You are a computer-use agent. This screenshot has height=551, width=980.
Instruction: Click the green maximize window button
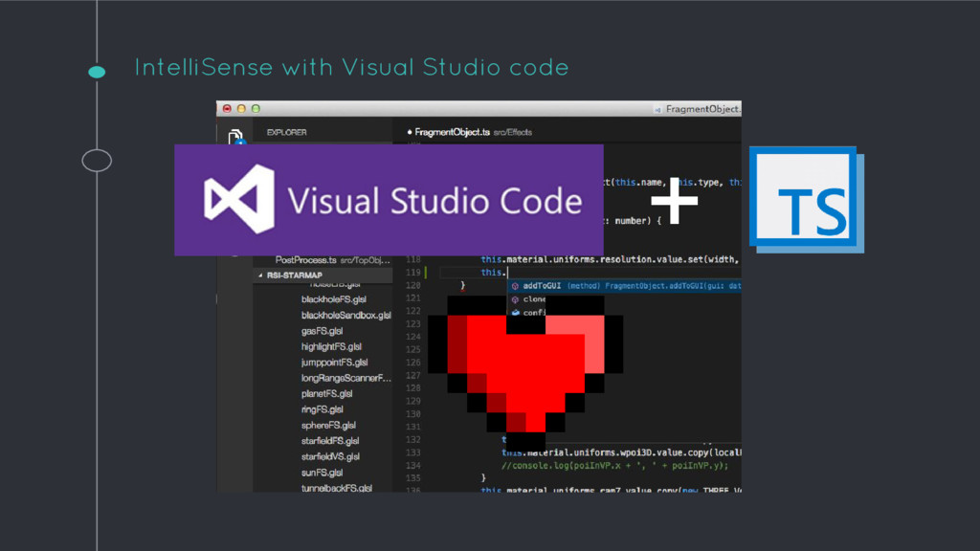point(256,109)
